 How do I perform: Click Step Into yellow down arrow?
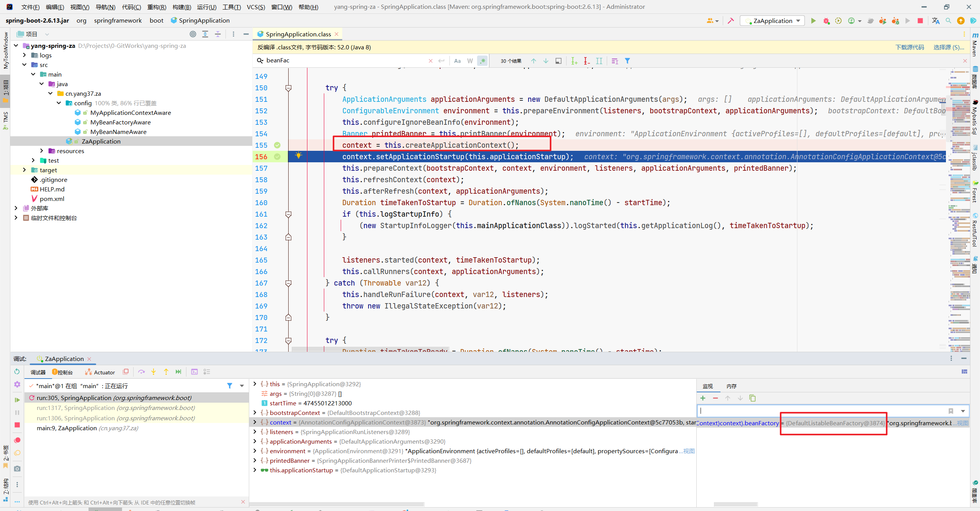[154, 372]
